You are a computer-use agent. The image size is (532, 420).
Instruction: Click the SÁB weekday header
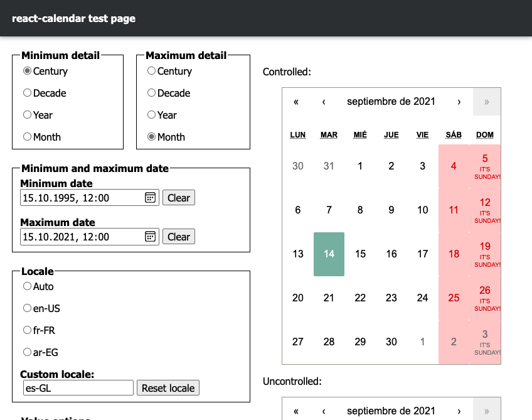point(453,134)
